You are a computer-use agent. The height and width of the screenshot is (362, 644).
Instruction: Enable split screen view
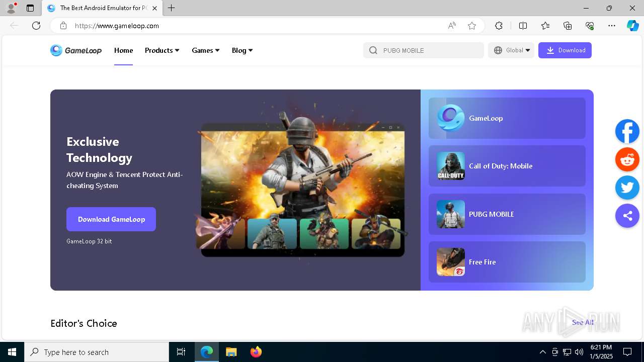(x=523, y=26)
